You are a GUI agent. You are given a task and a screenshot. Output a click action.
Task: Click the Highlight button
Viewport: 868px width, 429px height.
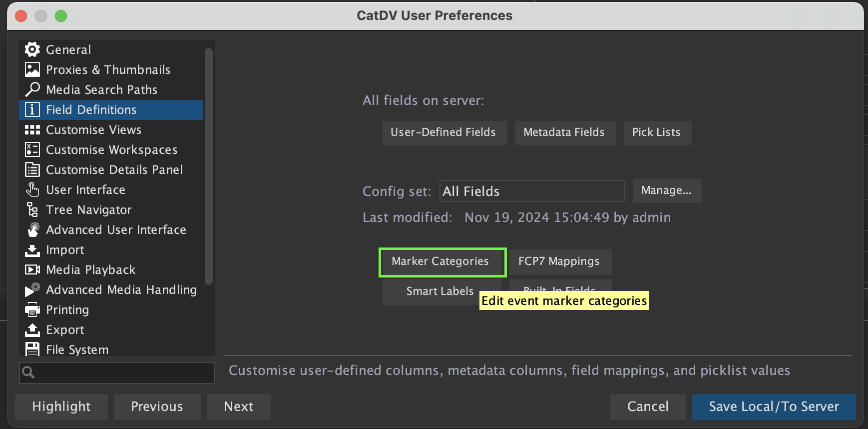[x=61, y=406]
